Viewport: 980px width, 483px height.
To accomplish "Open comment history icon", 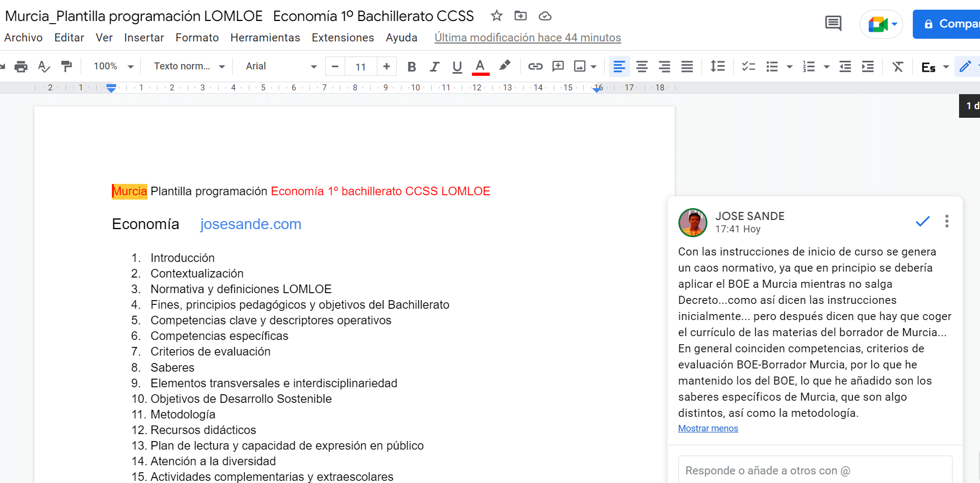I will (x=833, y=24).
